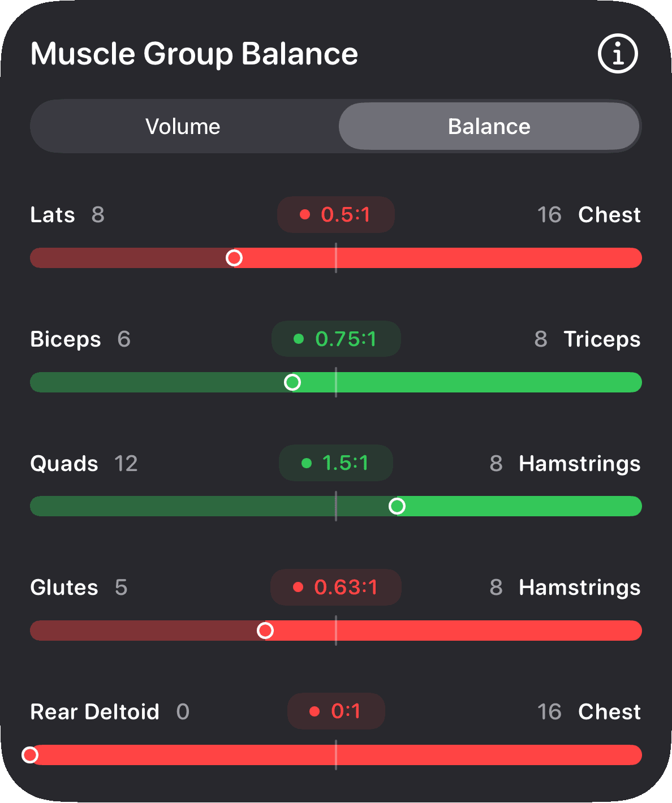Click the 0.5:1 ratio badge
This screenshot has height=803, width=672.
pos(335,214)
